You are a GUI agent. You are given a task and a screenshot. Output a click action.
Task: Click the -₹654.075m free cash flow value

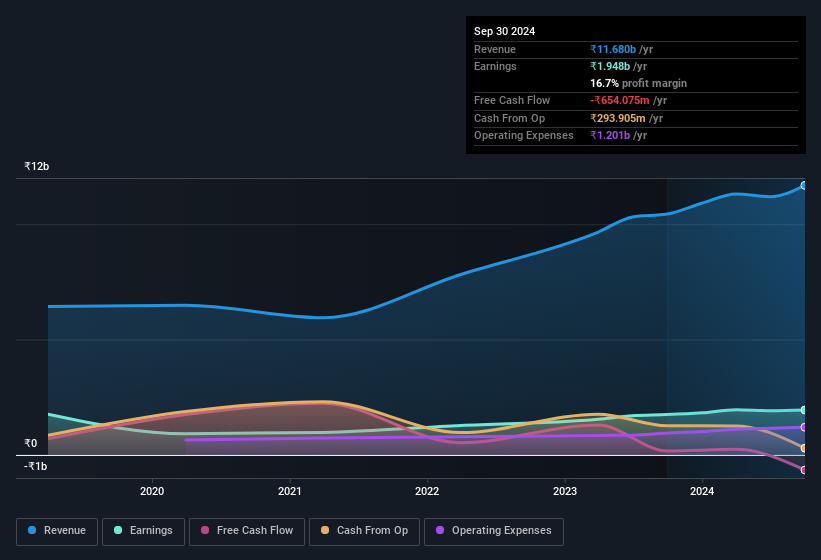619,100
